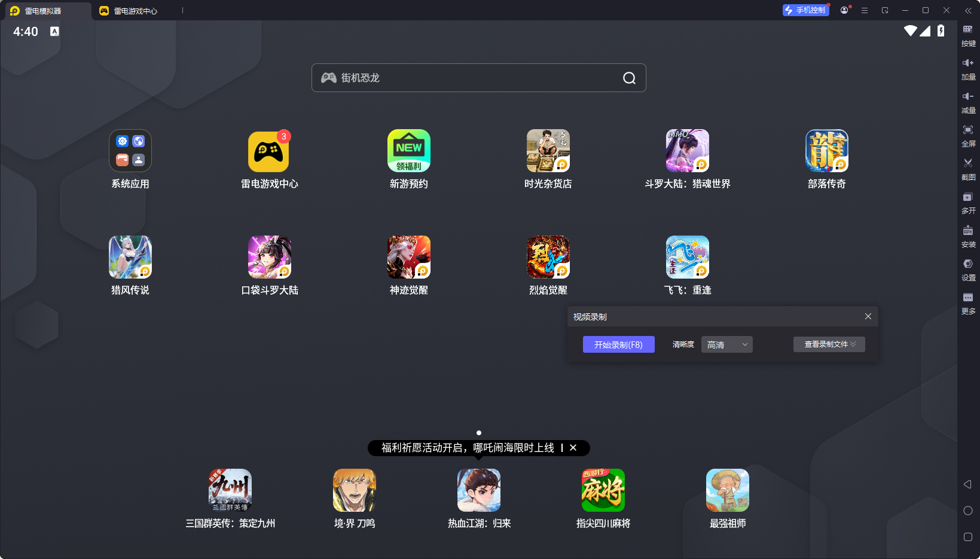Tap the Android home circle button
The image size is (980, 559).
(x=968, y=511)
